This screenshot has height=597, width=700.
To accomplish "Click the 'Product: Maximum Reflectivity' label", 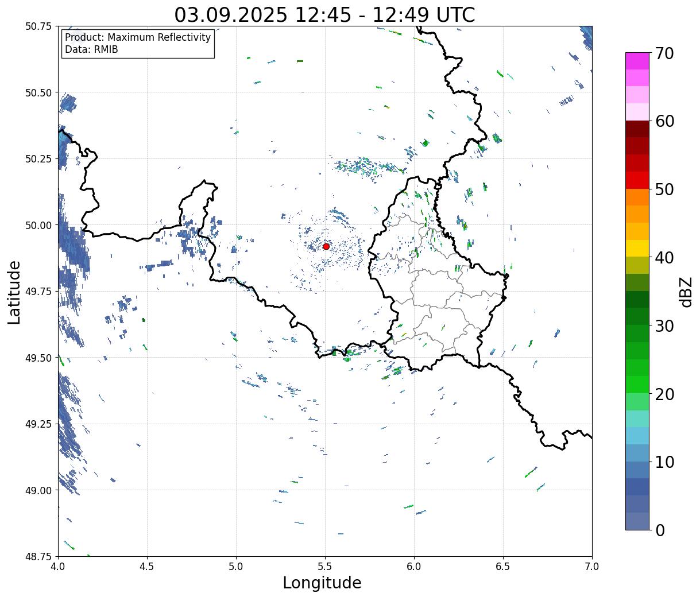I will click(x=138, y=37).
